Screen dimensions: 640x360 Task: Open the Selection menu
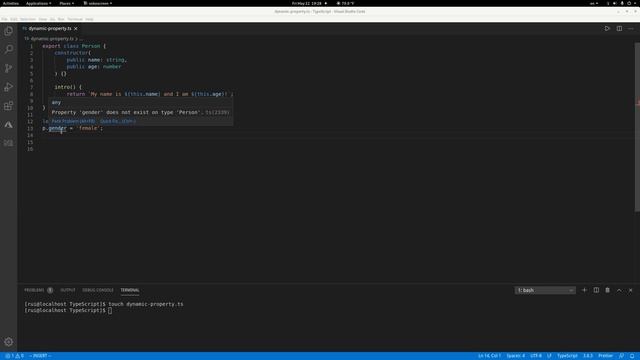pos(28,19)
